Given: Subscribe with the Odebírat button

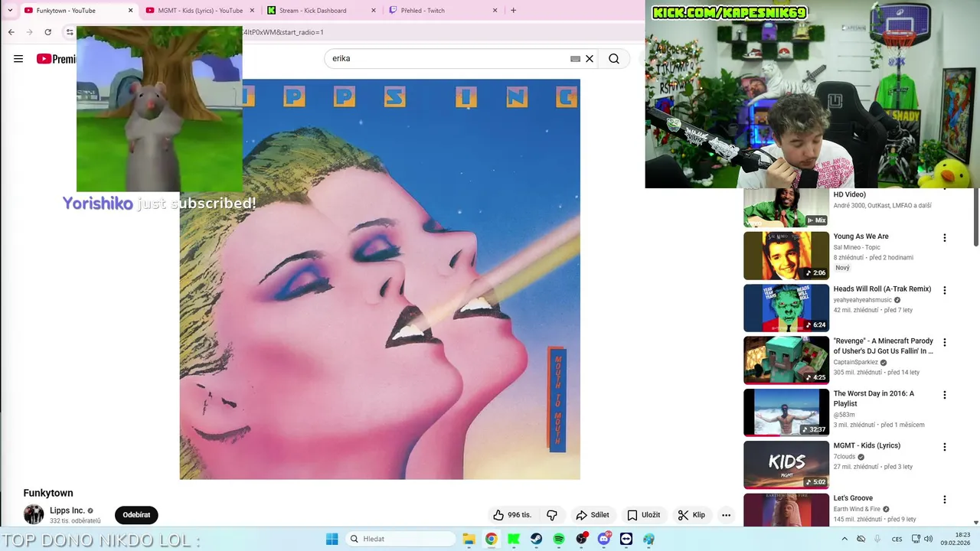Looking at the screenshot, I should click(x=136, y=515).
